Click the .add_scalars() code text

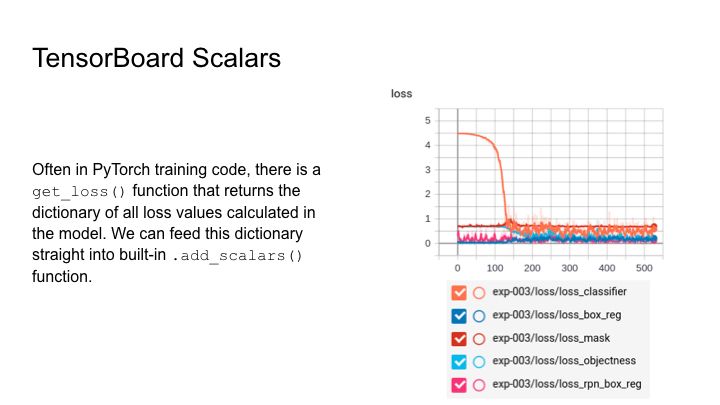pos(237,255)
